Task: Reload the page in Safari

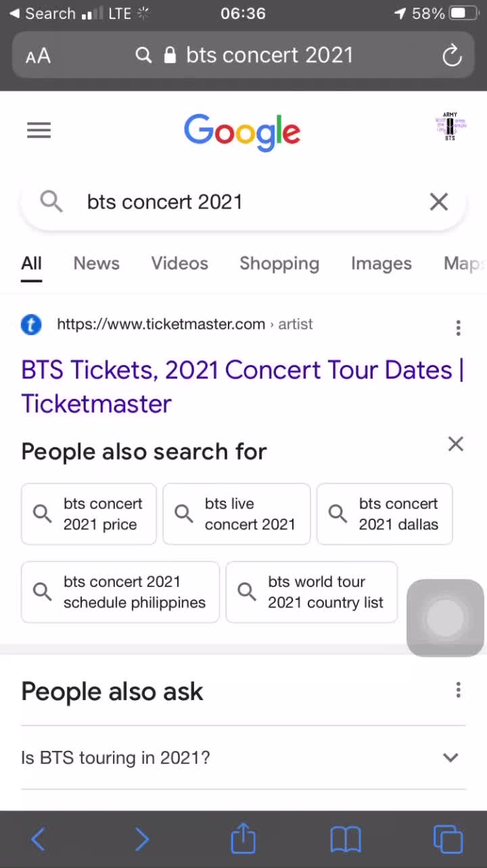Action: (452, 56)
